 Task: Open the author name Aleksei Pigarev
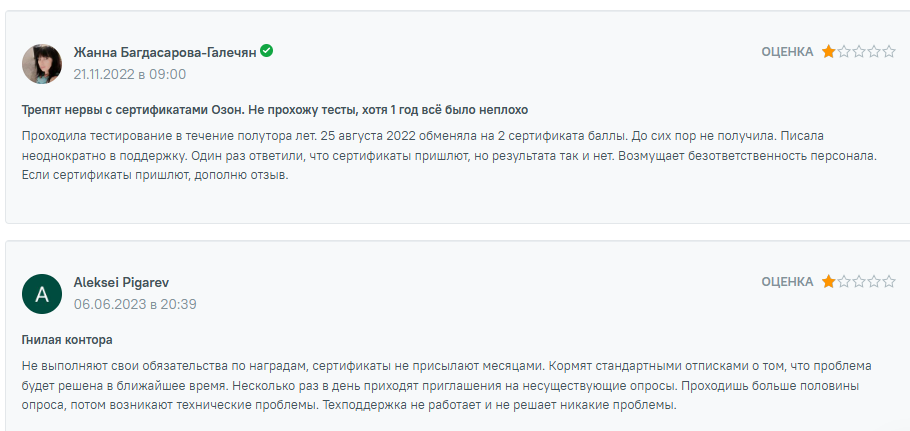121,282
